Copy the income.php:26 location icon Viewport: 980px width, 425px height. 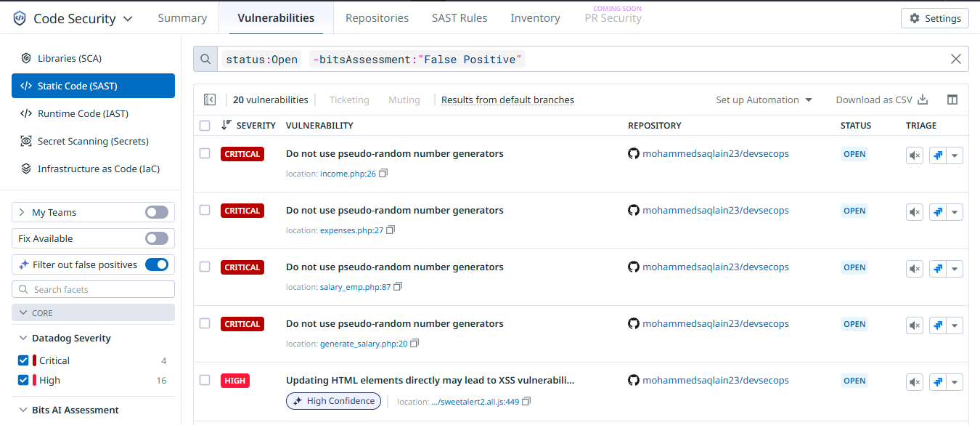tap(383, 174)
